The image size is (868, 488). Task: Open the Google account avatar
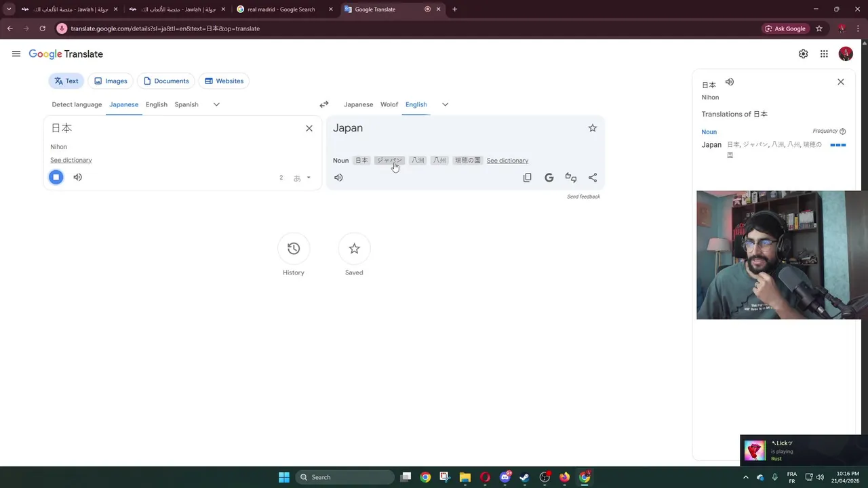tap(846, 54)
